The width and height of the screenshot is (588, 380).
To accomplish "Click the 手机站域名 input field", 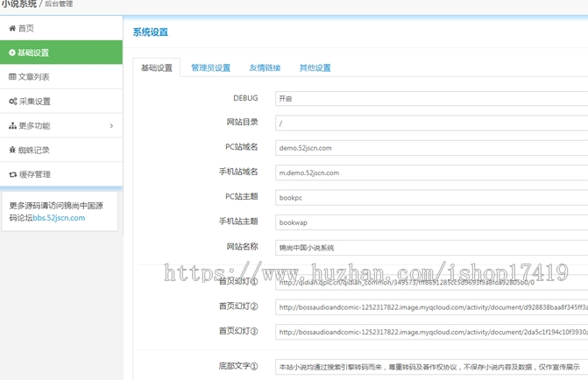I will [x=432, y=172].
